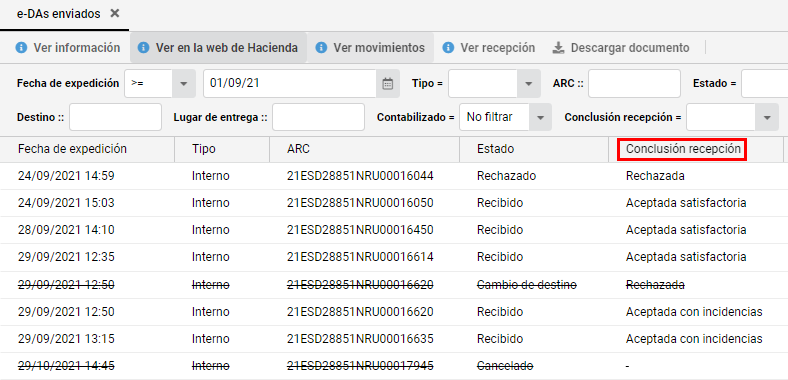The height and width of the screenshot is (380, 788).
Task: Click ARC 21ESD28851NRU00016050
Action: [x=360, y=203]
